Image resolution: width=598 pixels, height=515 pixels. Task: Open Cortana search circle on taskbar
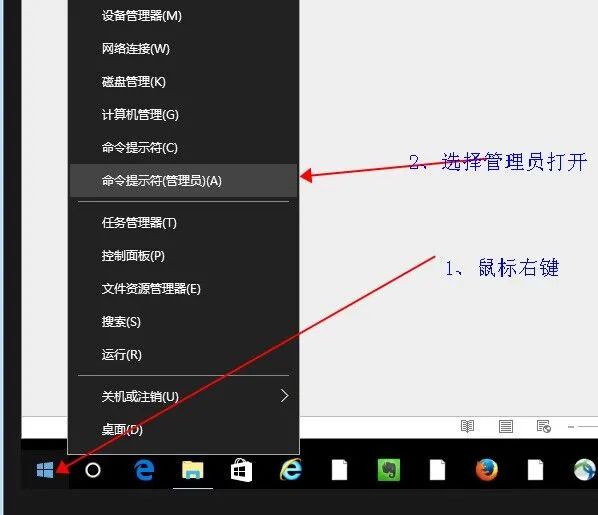point(93,470)
